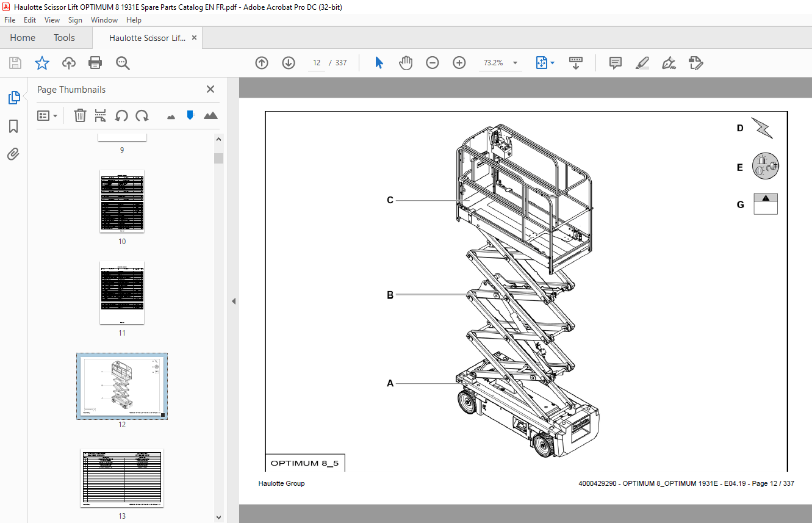
Task: Click the print pages icon in thumbnails panel
Action: coord(101,115)
